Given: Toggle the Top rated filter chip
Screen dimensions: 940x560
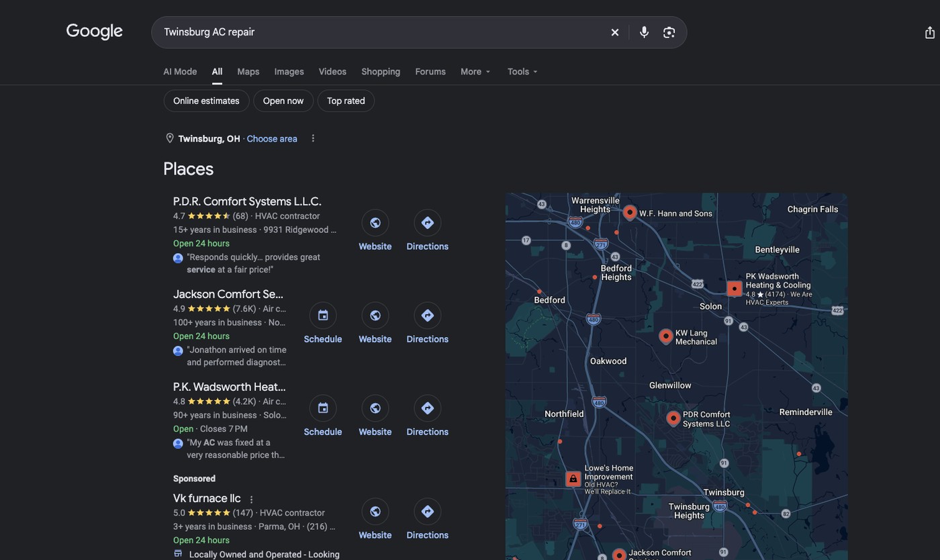Looking at the screenshot, I should [x=346, y=101].
